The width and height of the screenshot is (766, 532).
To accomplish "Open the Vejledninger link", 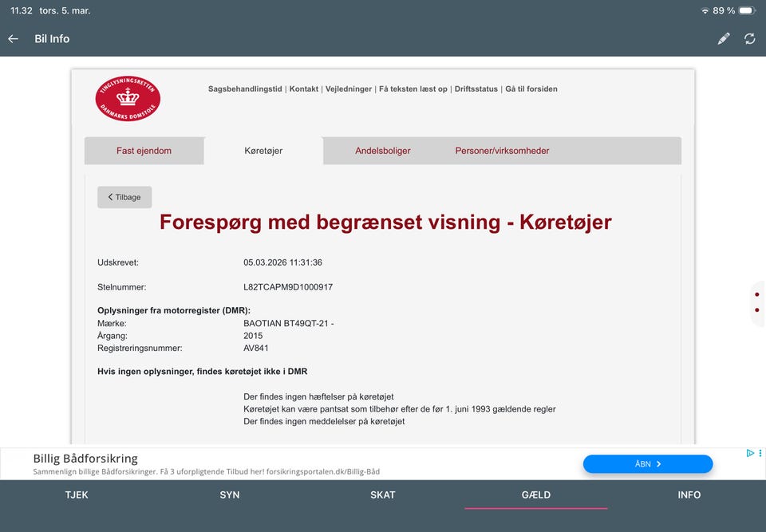I will point(349,89).
